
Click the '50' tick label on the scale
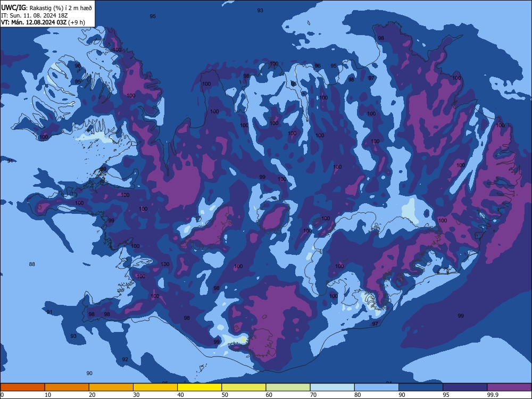(x=225, y=395)
